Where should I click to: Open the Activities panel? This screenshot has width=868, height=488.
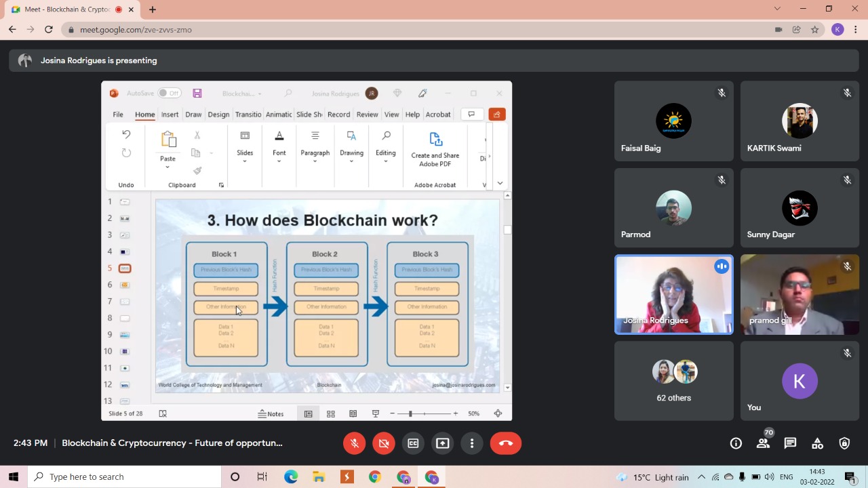click(x=817, y=443)
